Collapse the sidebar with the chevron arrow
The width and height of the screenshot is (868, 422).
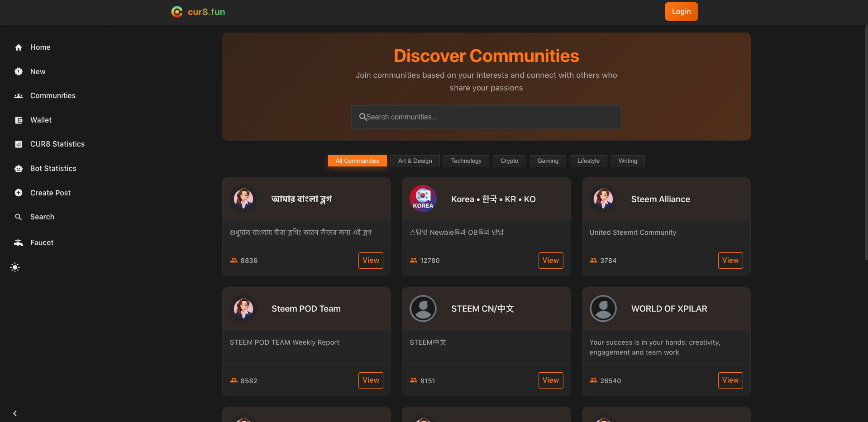(x=15, y=413)
